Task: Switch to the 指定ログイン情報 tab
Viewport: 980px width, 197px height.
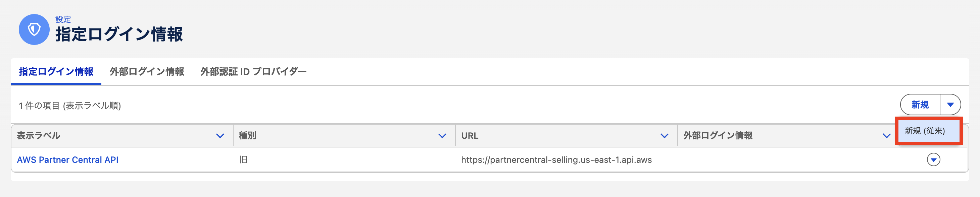Action: (x=56, y=72)
